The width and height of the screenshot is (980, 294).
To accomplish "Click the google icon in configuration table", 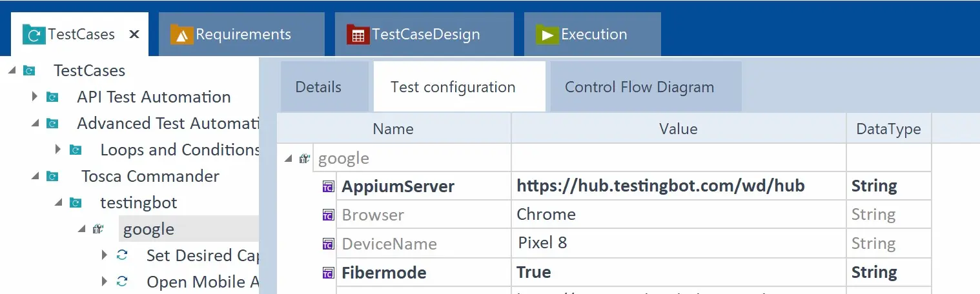I will point(305,159).
